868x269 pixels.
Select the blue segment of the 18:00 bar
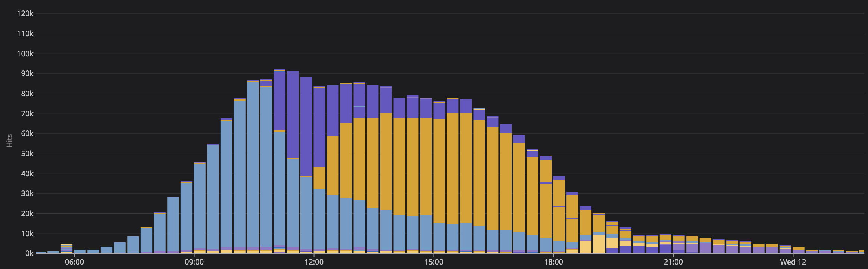point(559,246)
